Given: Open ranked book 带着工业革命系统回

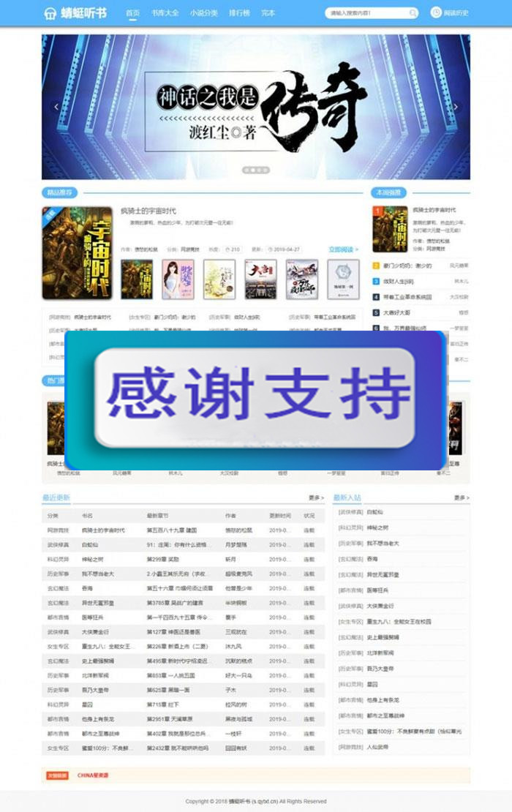Looking at the screenshot, I should coord(407,297).
